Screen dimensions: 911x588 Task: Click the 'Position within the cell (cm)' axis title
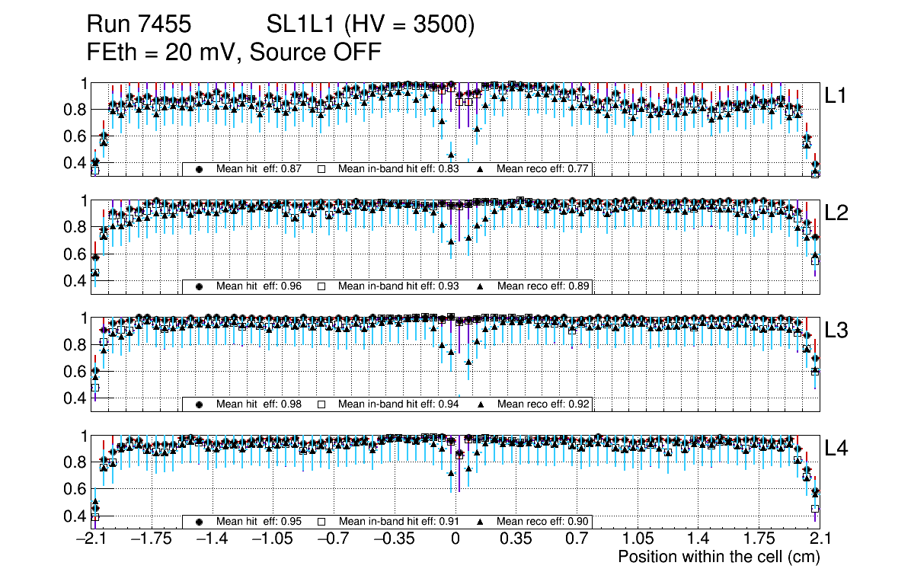coord(718,557)
